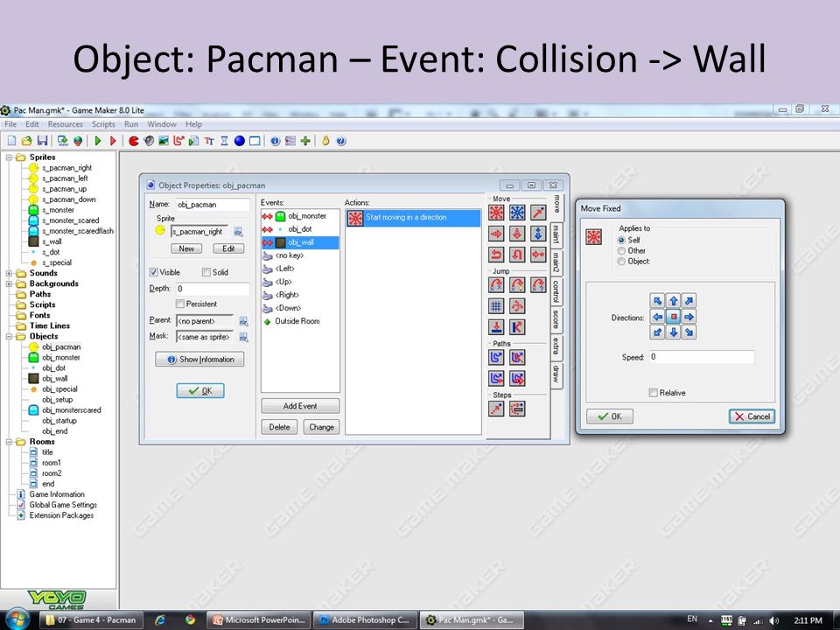
Task: Toggle the Visible checkbox
Action: (x=154, y=272)
